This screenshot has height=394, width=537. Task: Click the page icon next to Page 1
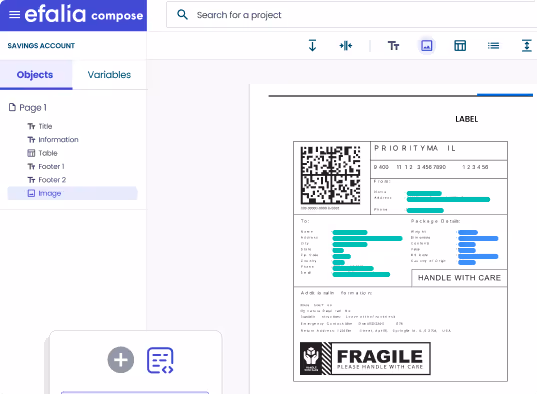[x=12, y=107]
